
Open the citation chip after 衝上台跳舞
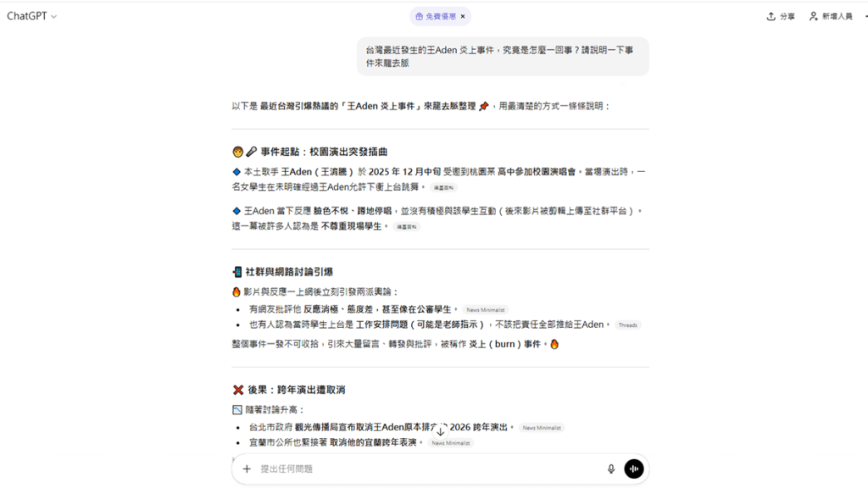442,187
